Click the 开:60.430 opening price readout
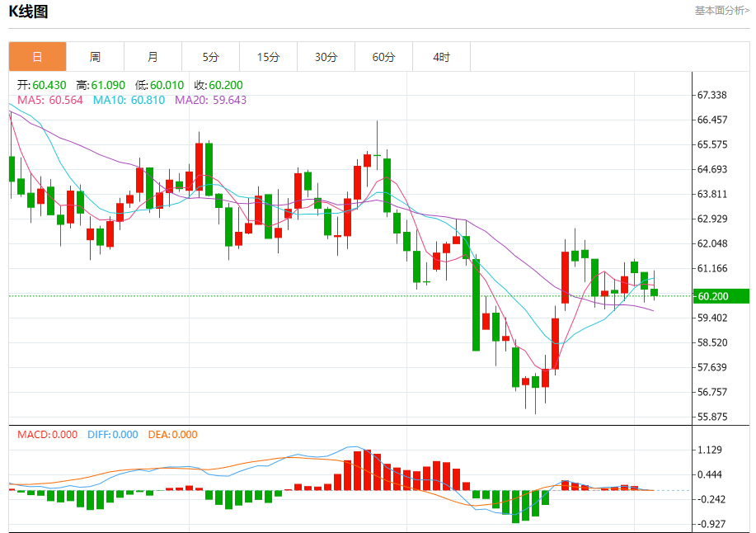Screen dimensions: 756x533 [x=42, y=85]
